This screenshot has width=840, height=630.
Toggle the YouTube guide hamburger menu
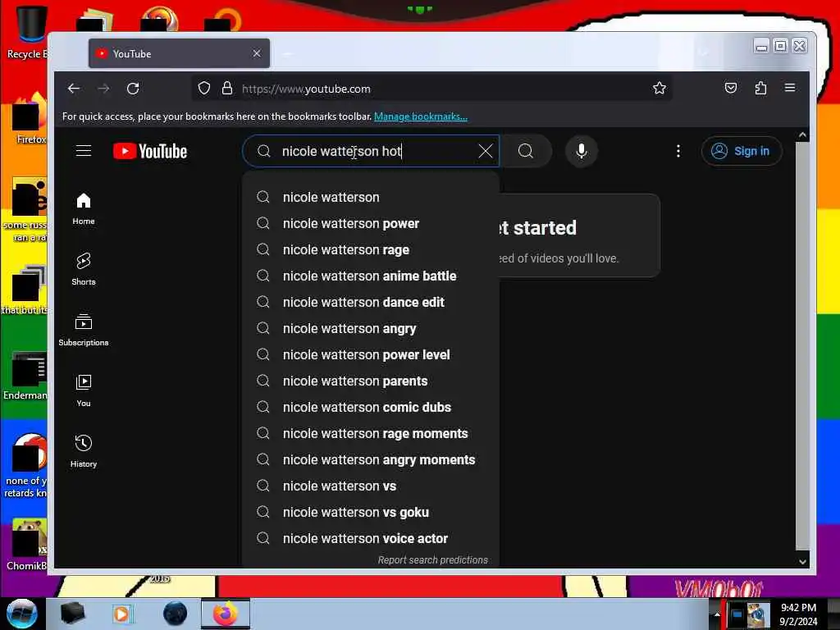pyautogui.click(x=84, y=151)
